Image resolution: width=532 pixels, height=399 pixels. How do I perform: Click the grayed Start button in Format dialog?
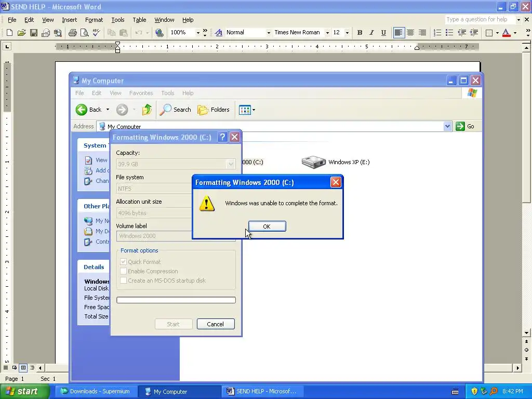click(174, 324)
